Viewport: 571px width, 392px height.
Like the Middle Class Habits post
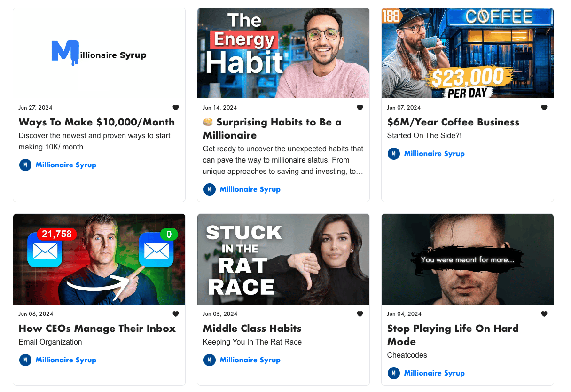[360, 314]
